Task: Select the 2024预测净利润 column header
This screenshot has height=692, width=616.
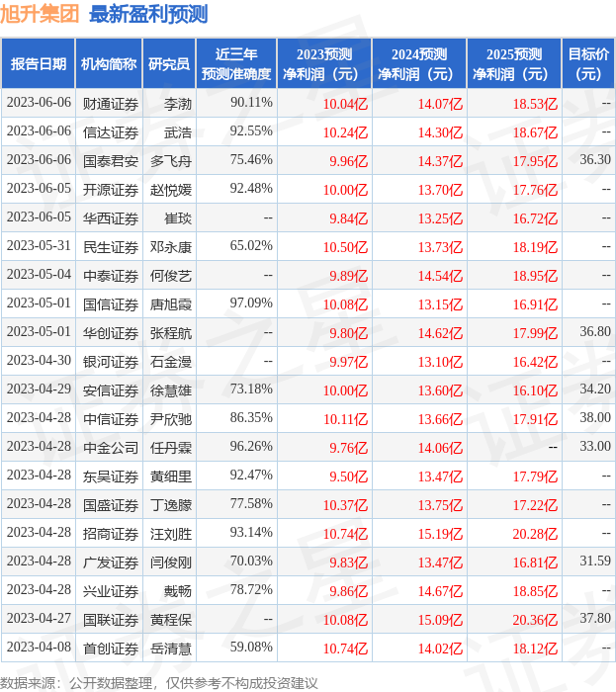Action: [x=419, y=63]
